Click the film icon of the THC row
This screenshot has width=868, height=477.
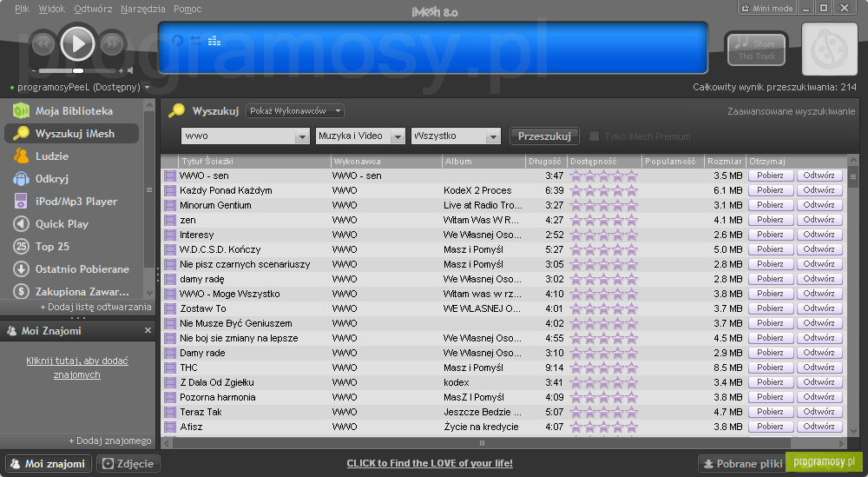pyautogui.click(x=170, y=368)
